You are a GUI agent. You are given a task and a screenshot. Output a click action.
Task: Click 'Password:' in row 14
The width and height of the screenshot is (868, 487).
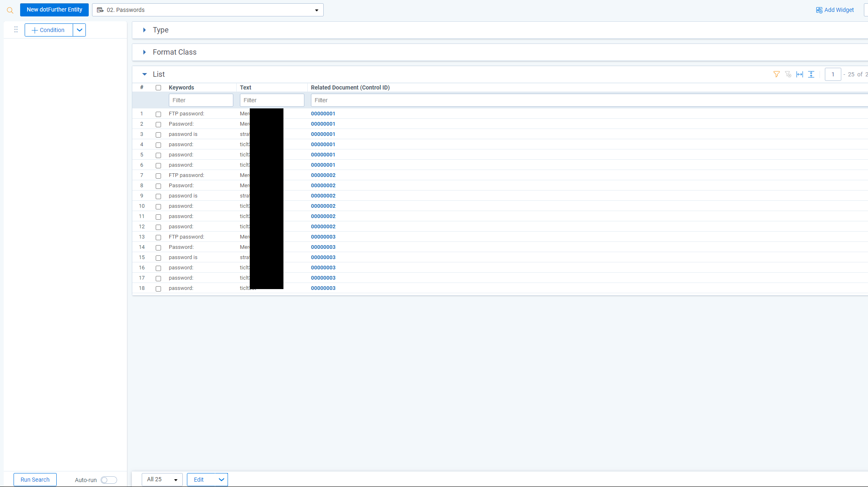coord(181,247)
